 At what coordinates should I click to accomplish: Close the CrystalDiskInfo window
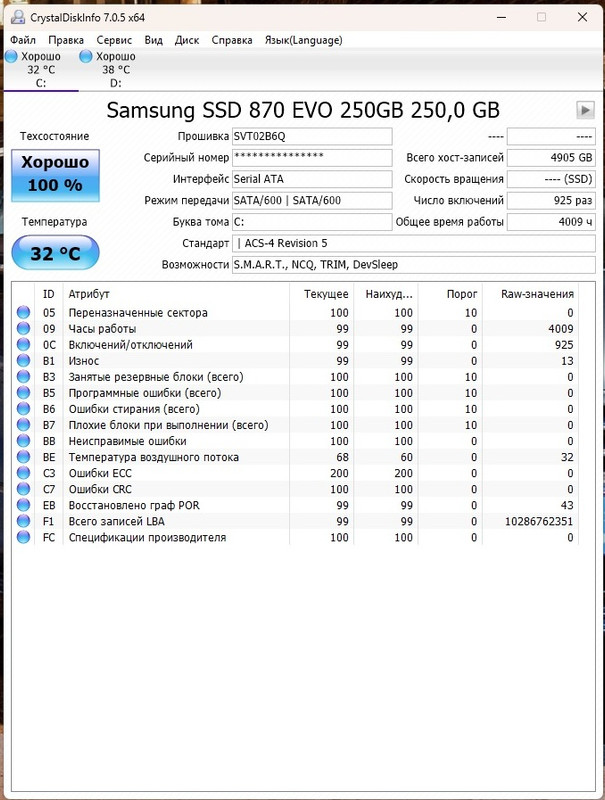(582, 17)
